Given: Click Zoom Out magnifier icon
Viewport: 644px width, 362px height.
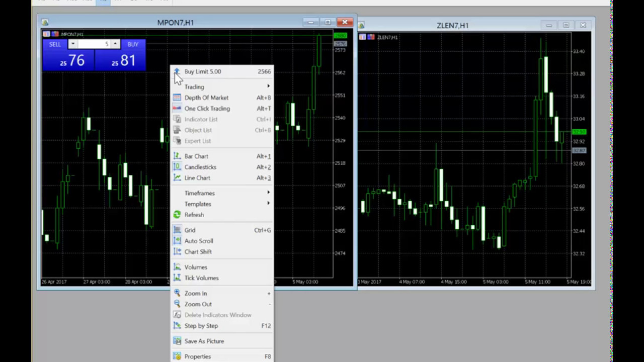Looking at the screenshot, I should [x=177, y=304].
